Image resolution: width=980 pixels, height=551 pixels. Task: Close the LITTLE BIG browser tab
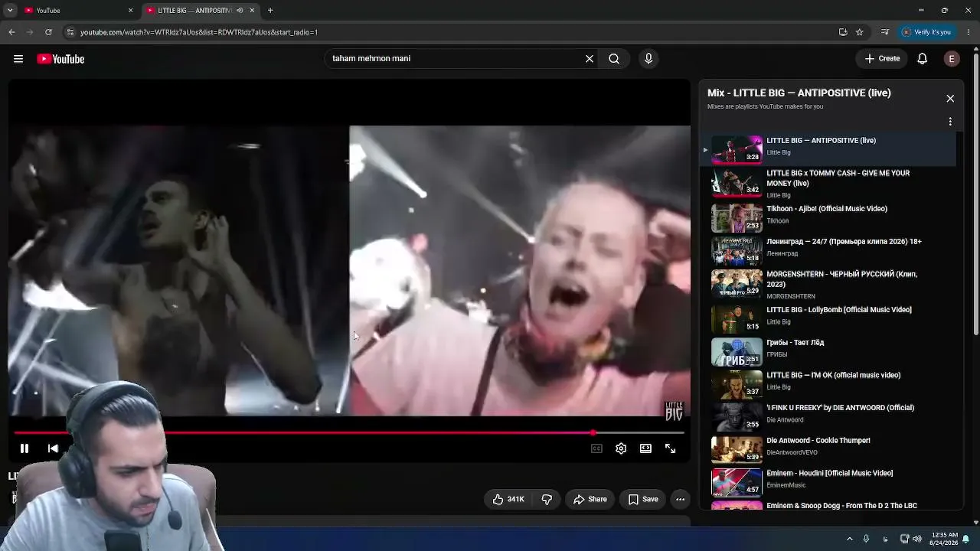coord(252,11)
